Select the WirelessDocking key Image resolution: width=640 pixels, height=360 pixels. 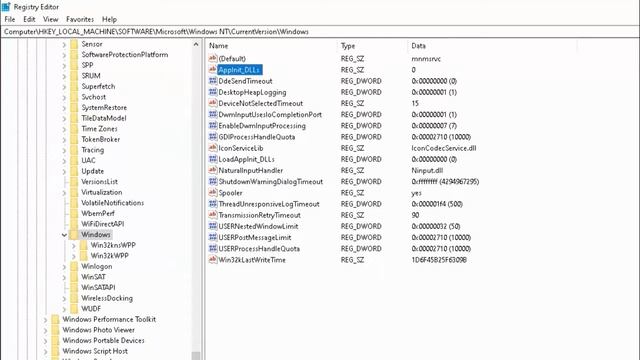[x=107, y=298]
